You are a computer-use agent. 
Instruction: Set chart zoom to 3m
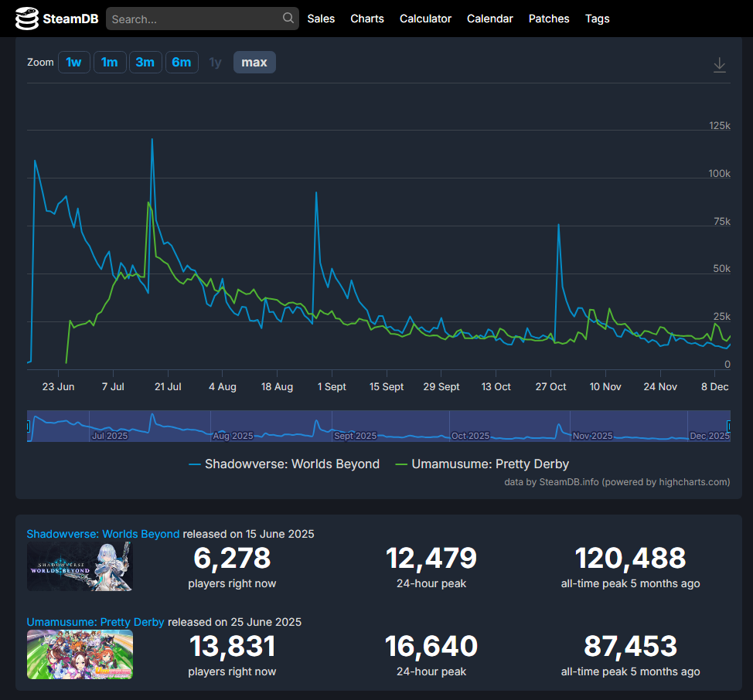pyautogui.click(x=145, y=63)
